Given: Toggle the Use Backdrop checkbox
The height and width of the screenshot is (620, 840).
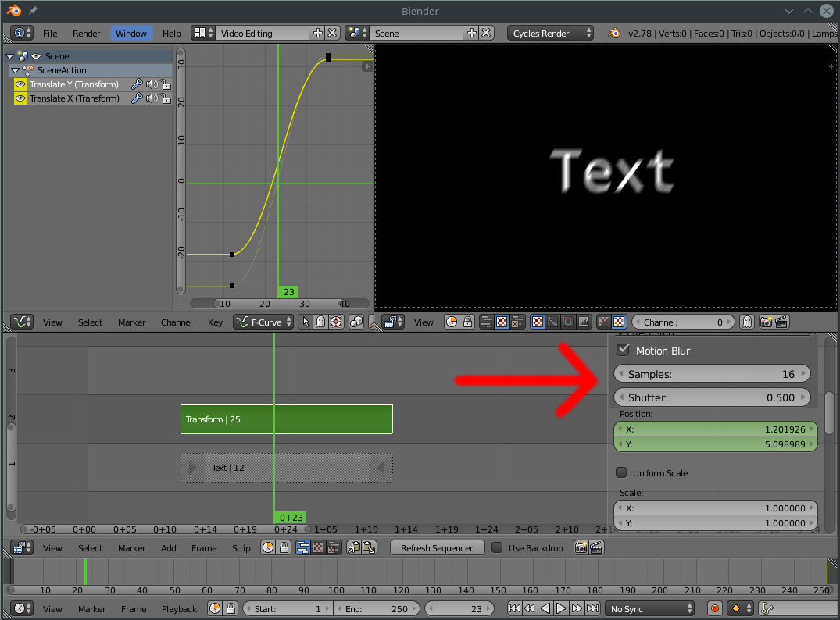Looking at the screenshot, I should 497,547.
